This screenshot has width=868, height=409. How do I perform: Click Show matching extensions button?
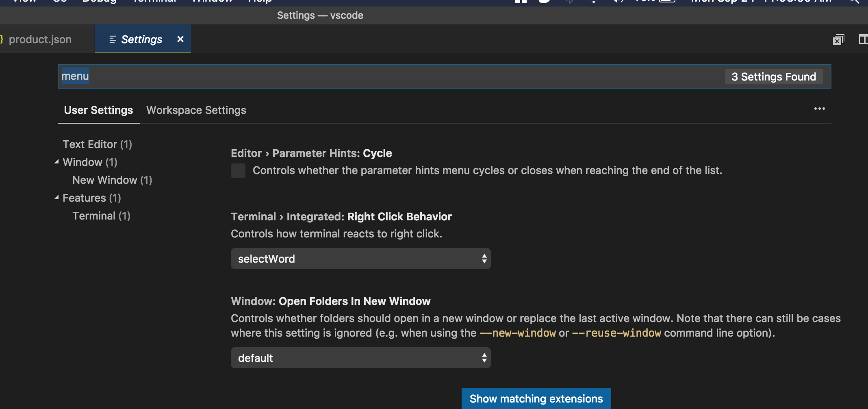(536, 398)
